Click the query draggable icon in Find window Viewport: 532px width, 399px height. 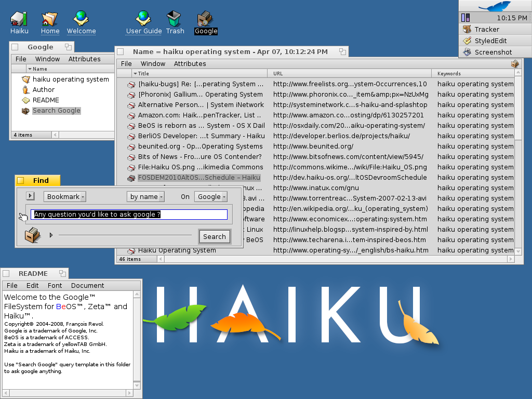[33, 235]
